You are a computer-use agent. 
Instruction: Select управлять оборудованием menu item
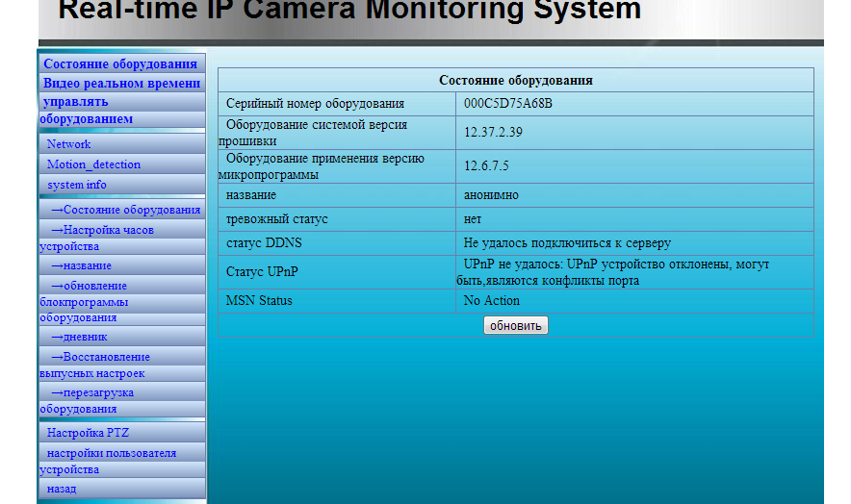tap(87, 111)
